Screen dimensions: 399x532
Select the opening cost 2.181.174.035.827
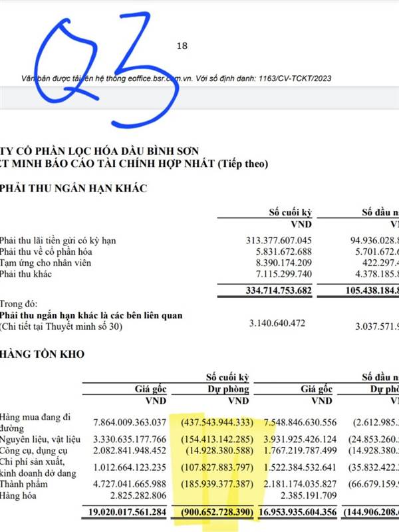point(300,484)
